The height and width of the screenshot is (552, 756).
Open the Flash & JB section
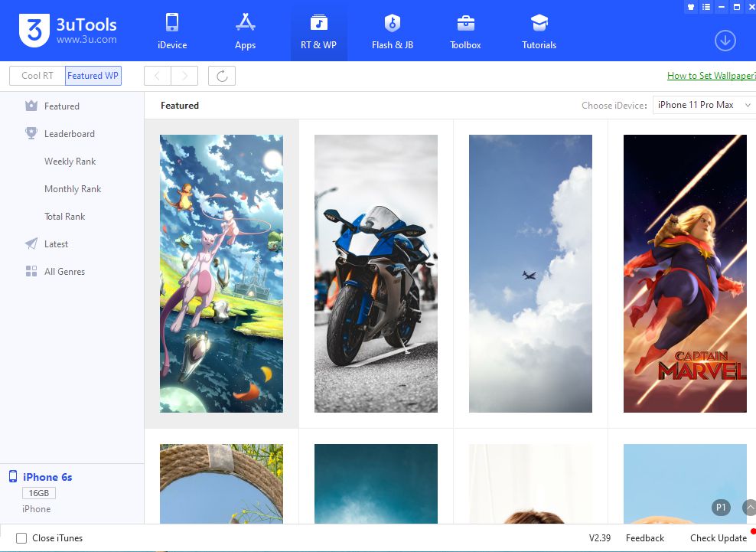(393, 31)
